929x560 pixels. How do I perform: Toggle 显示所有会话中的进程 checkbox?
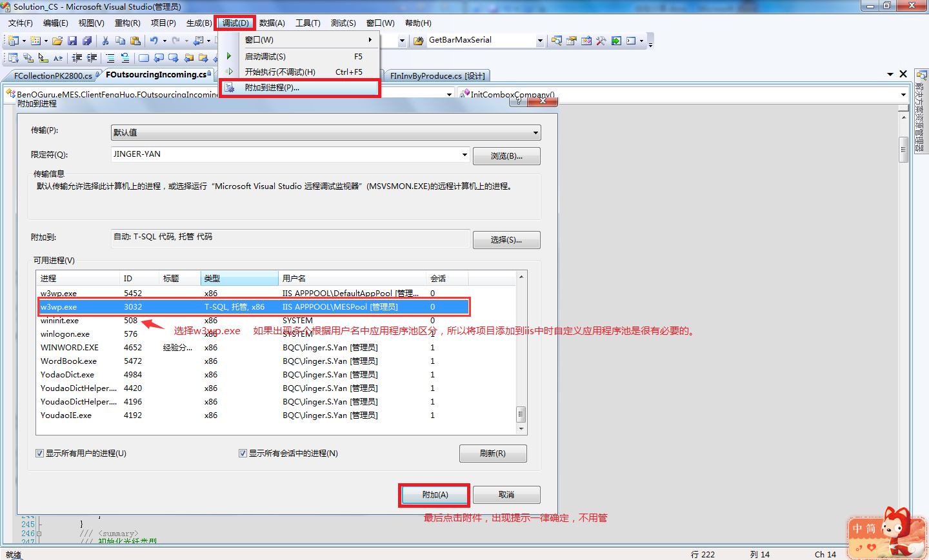pos(243,454)
